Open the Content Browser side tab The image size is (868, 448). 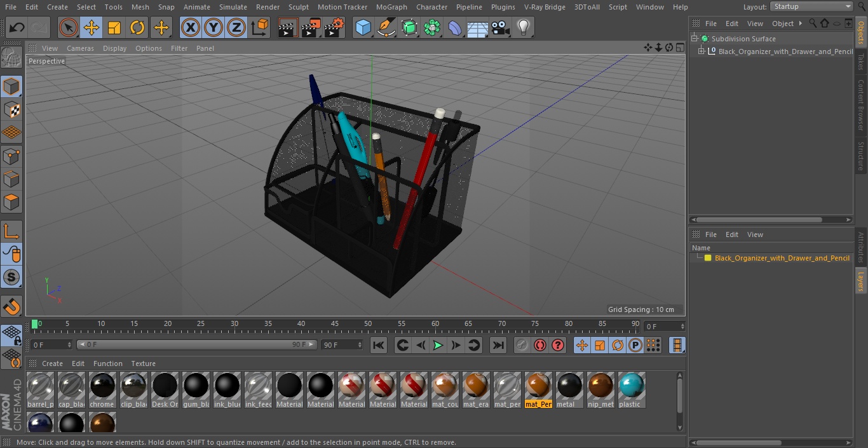coord(861,104)
